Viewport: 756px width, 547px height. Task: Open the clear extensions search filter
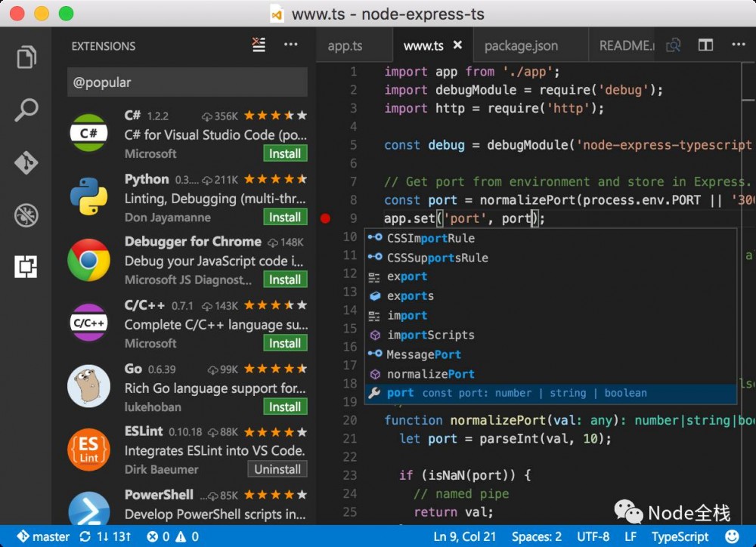[x=259, y=45]
